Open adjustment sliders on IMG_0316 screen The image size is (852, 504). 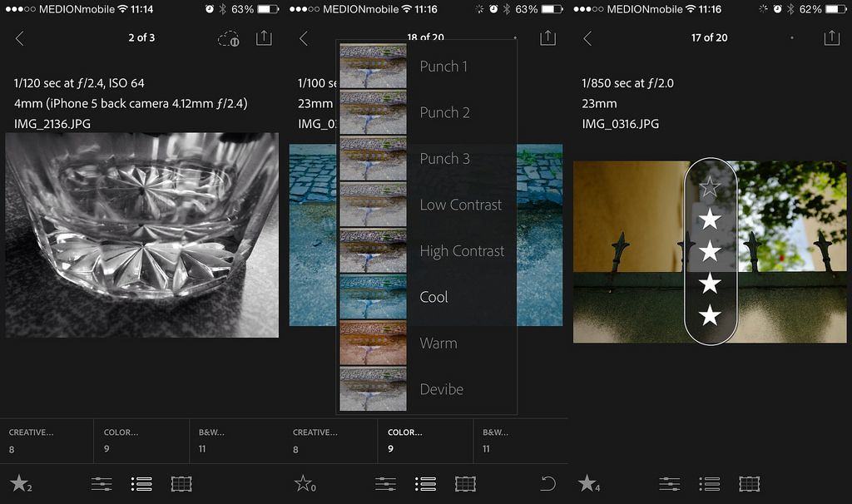(x=670, y=483)
